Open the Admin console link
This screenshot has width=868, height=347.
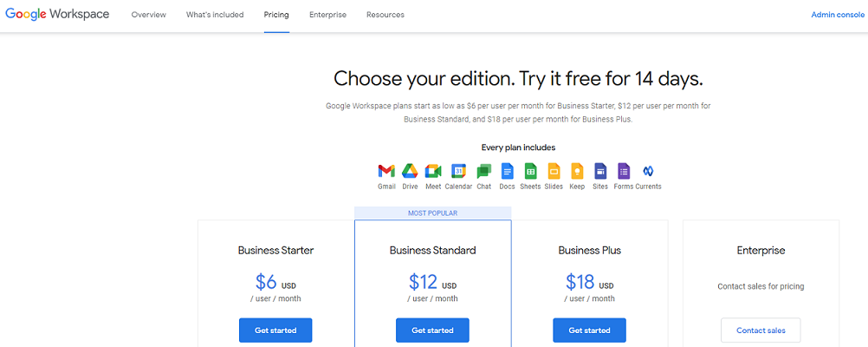pos(838,15)
